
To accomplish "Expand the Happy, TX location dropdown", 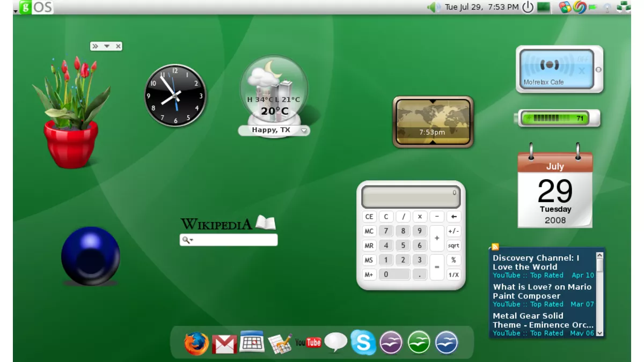I will [304, 130].
